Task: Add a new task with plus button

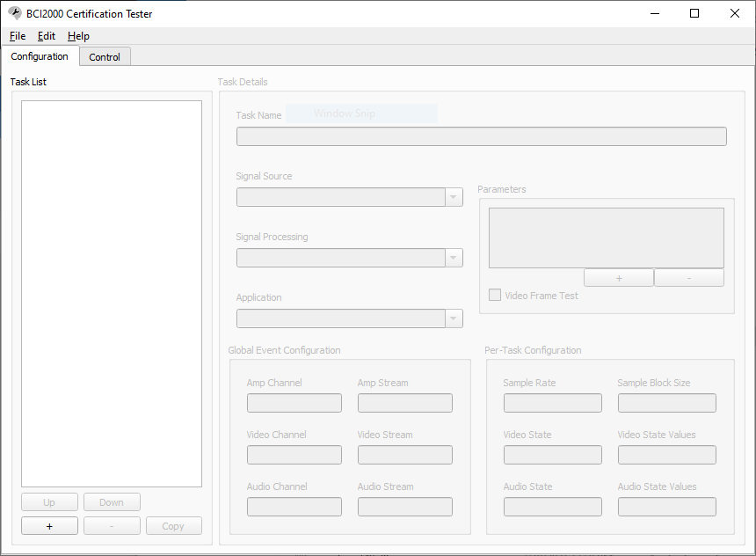Action: point(49,526)
